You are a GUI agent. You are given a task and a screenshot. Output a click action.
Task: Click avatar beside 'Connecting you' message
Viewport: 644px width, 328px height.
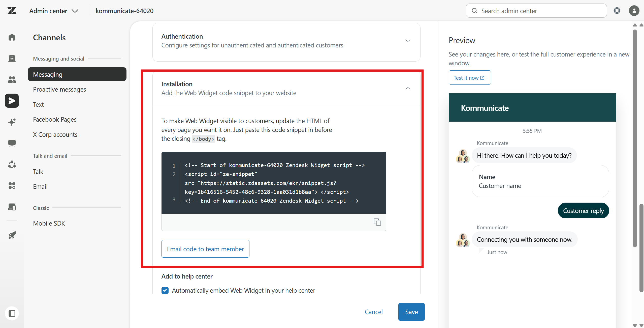click(x=463, y=240)
